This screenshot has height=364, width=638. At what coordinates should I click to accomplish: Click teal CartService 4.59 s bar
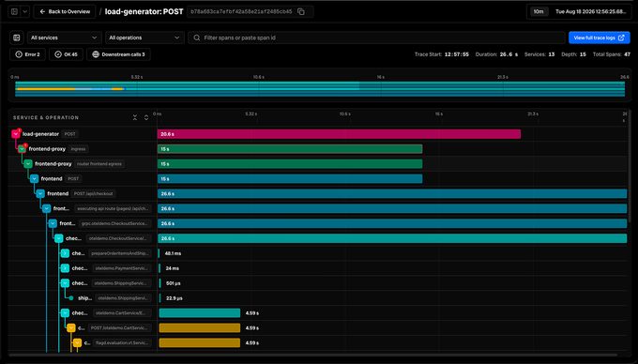pyautogui.click(x=200, y=313)
